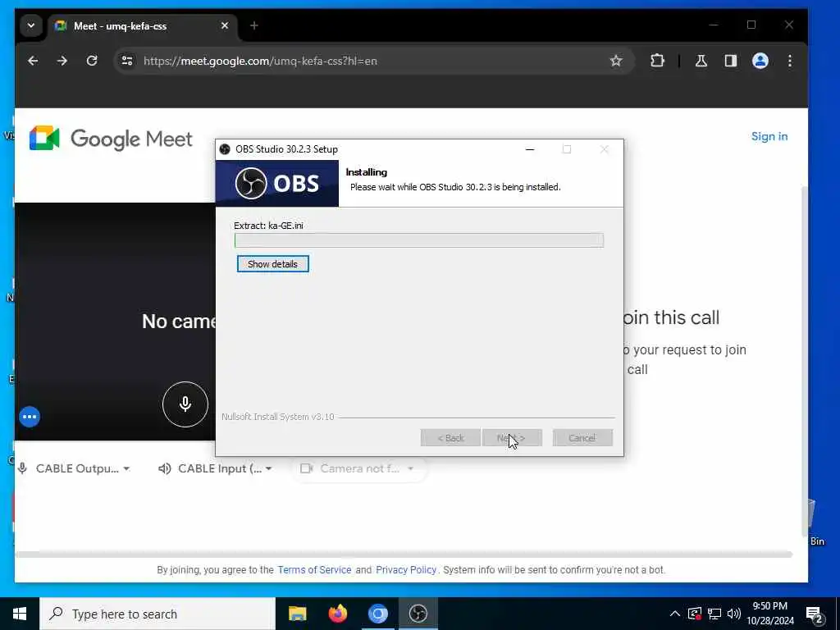840x630 pixels.
Task: Click the Chrome taskbar icon
Action: click(x=377, y=614)
